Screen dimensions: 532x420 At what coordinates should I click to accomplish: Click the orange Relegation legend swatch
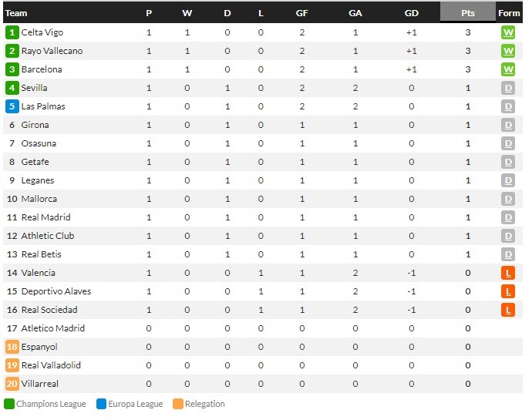click(178, 404)
